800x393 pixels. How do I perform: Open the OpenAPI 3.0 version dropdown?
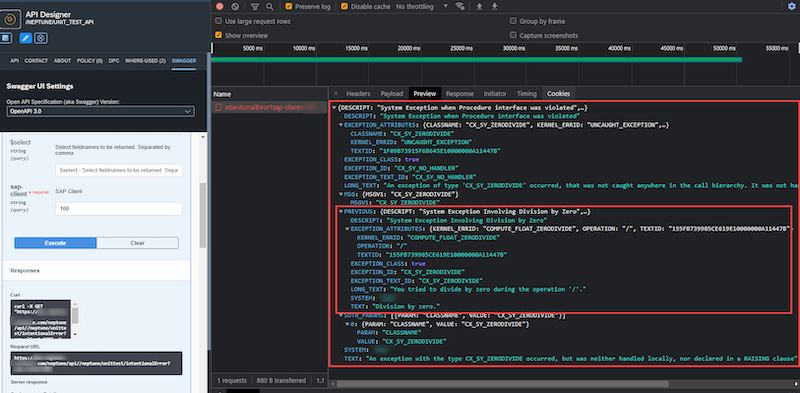click(x=101, y=111)
